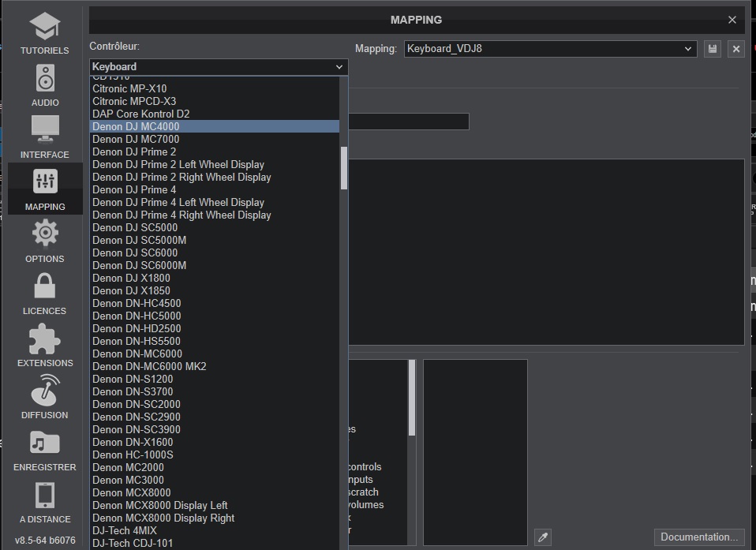Choose Denon DJ MC7000 controller
Screen dimensions: 756x550
coord(215,140)
